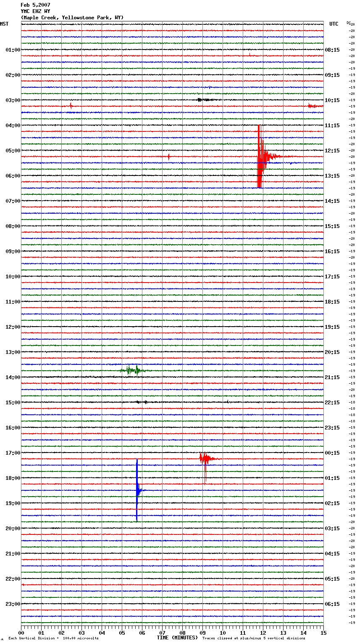The image size is (357, 644).
Task: Click the 02:15 UTC time label
Action: (332, 503)
